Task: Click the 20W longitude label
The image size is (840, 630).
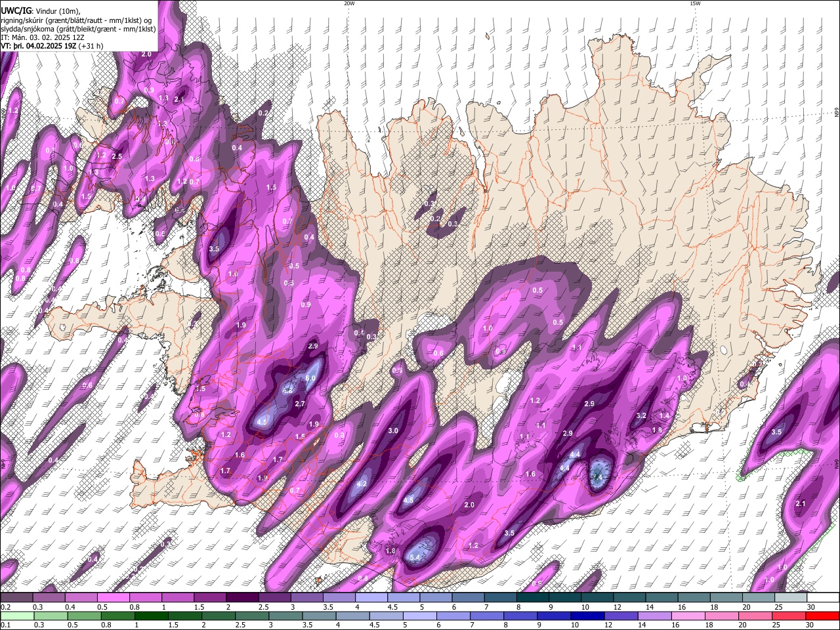Action: click(x=349, y=3)
